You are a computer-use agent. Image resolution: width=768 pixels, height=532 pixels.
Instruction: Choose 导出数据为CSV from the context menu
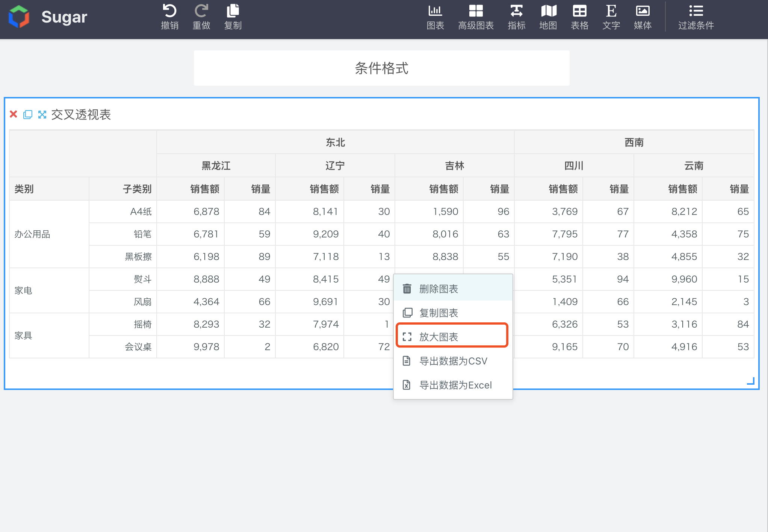(x=453, y=361)
